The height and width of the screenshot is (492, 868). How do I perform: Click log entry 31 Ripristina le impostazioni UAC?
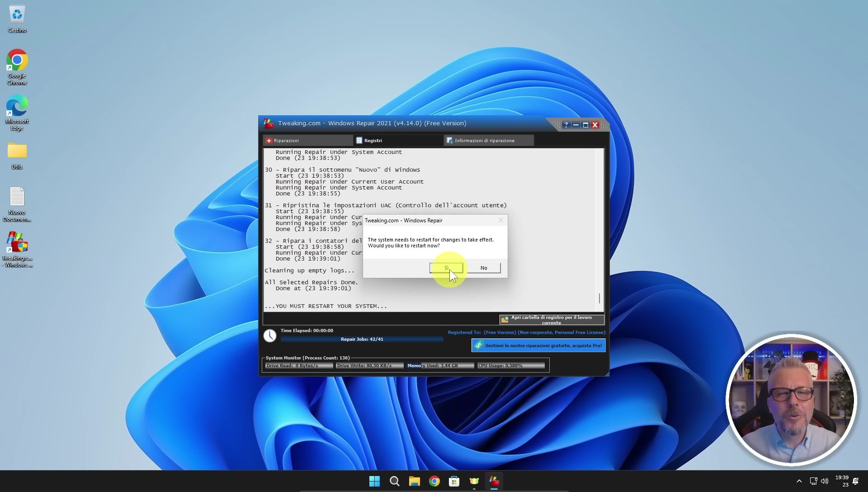click(386, 205)
